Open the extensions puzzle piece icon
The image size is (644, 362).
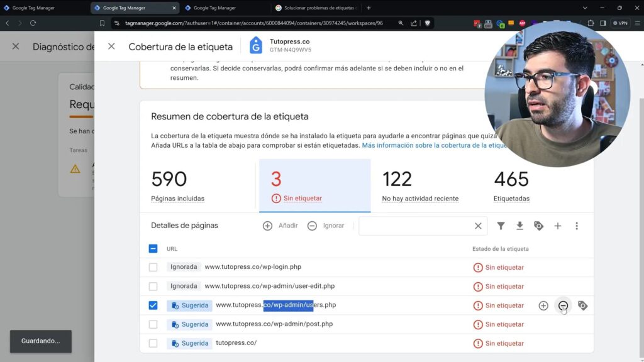(591, 23)
